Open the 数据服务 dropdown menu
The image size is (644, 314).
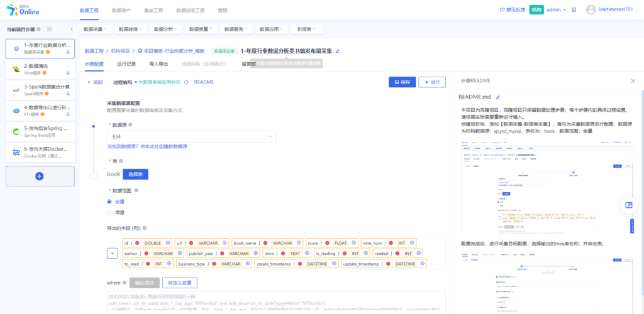236,29
